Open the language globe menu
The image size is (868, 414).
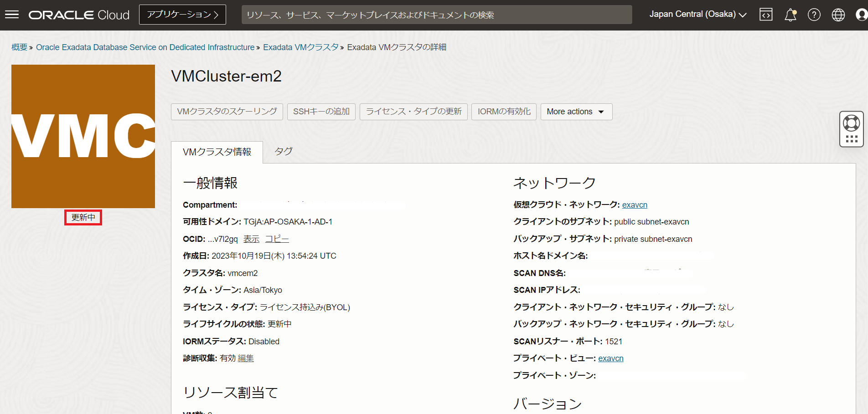click(x=838, y=15)
